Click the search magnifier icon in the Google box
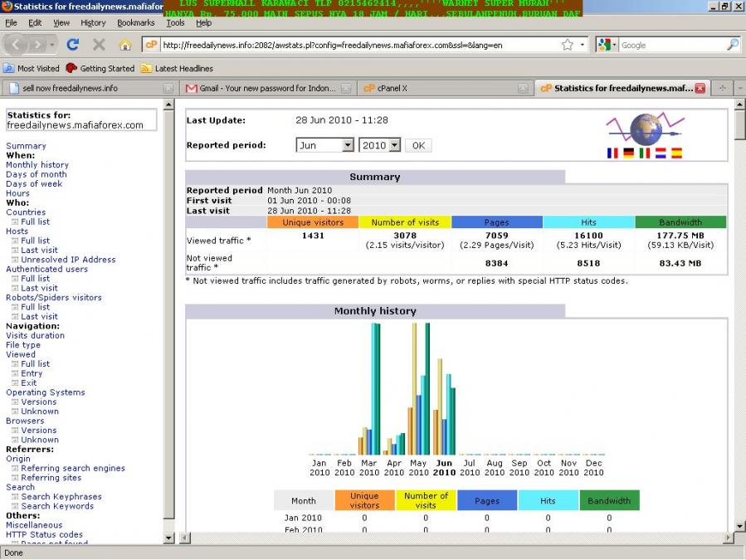746x560 pixels. 732,45
